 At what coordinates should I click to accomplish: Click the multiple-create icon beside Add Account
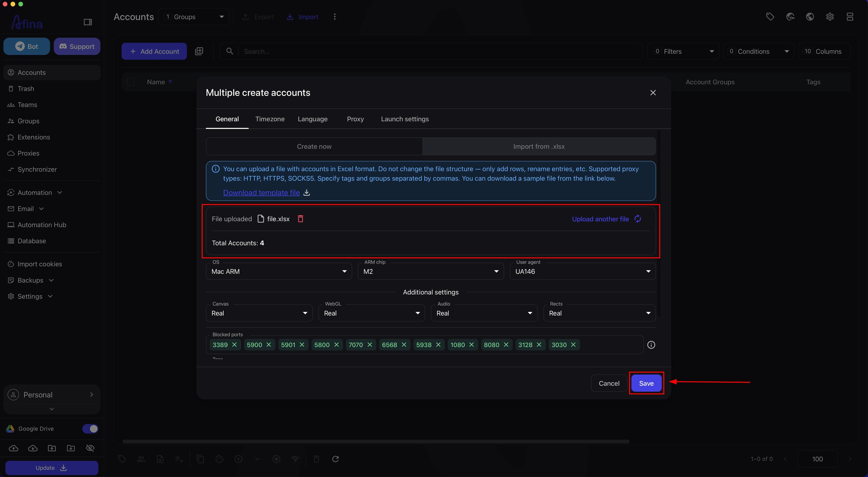[x=199, y=51]
